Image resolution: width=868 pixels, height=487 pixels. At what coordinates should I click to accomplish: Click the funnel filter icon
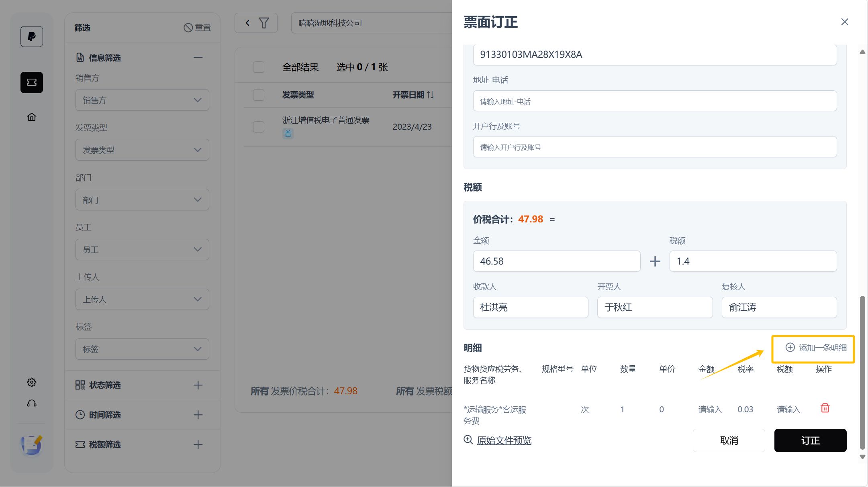[x=264, y=23]
